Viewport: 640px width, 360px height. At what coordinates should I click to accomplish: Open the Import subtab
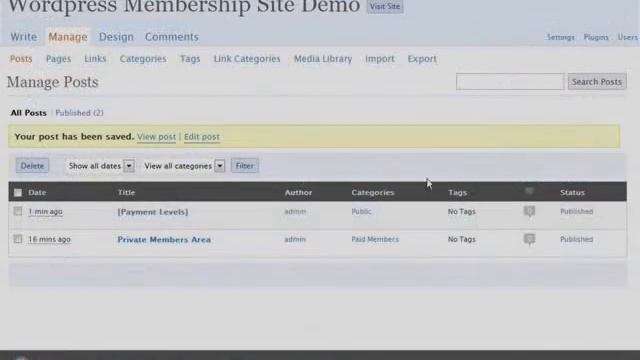(380, 59)
